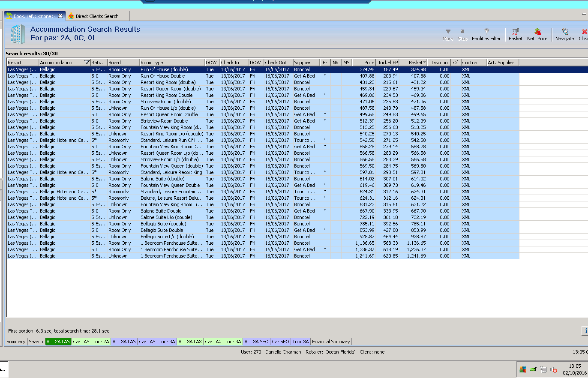The image size is (588, 378).
Task: Sort by the Supplier column header
Action: (x=307, y=63)
